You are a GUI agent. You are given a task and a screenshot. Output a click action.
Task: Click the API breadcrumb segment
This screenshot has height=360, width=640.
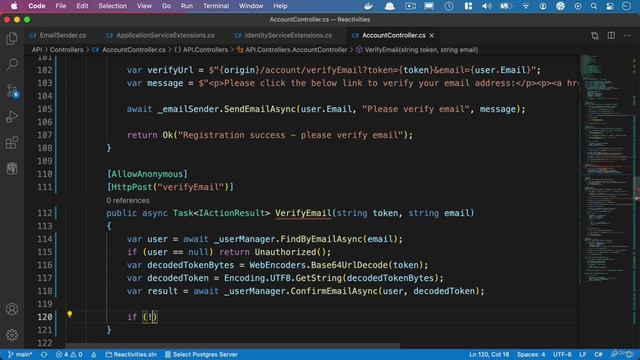(37, 50)
